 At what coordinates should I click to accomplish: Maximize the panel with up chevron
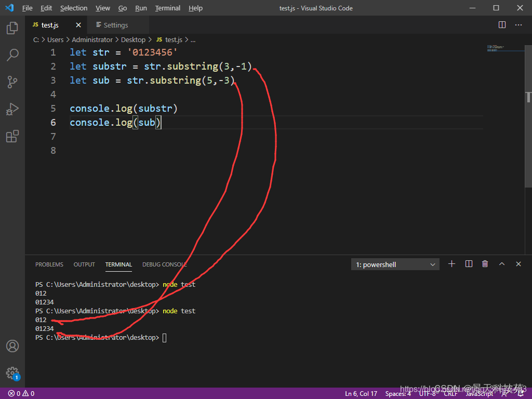point(502,264)
